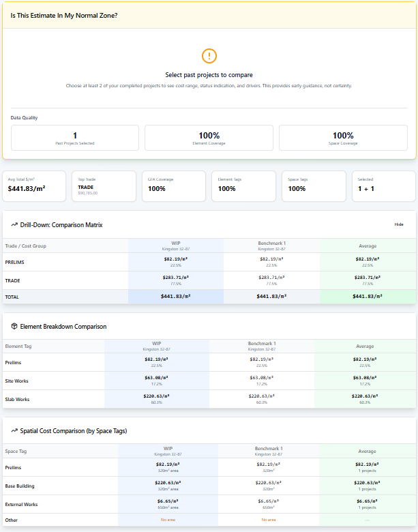Screen dimensions: 418x532
Task: Click the Data Quality label
Action: coord(24,118)
